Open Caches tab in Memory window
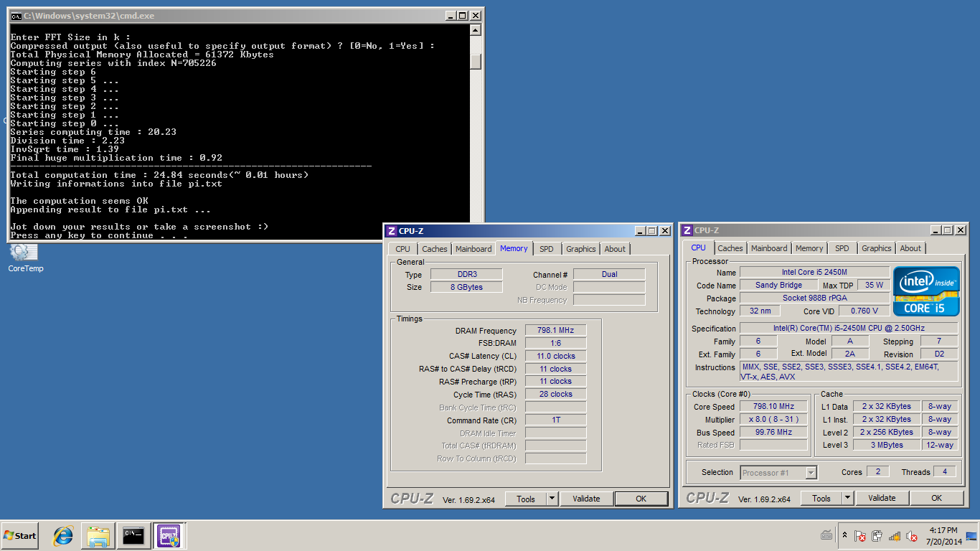Screen dimensions: 980x551 (434, 249)
